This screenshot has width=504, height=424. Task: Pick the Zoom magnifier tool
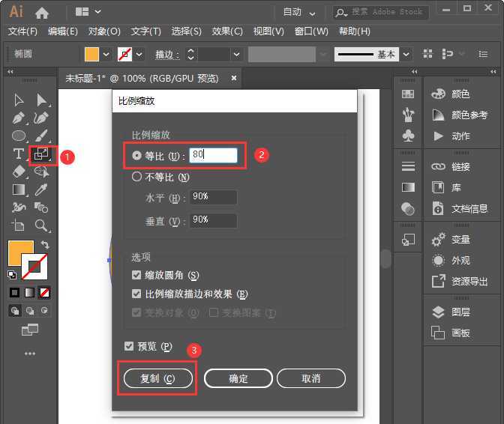point(41,225)
